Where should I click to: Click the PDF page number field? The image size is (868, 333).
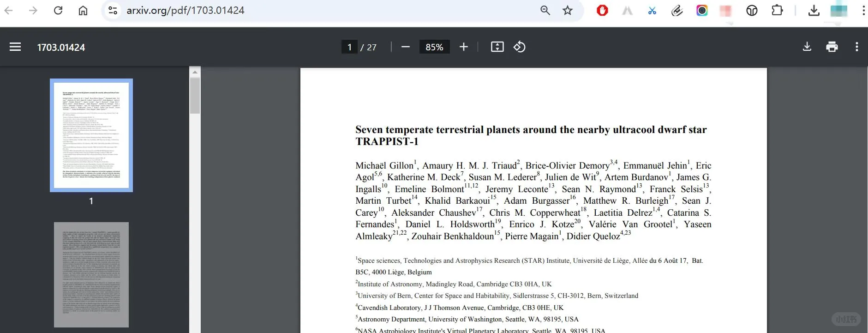(x=349, y=47)
